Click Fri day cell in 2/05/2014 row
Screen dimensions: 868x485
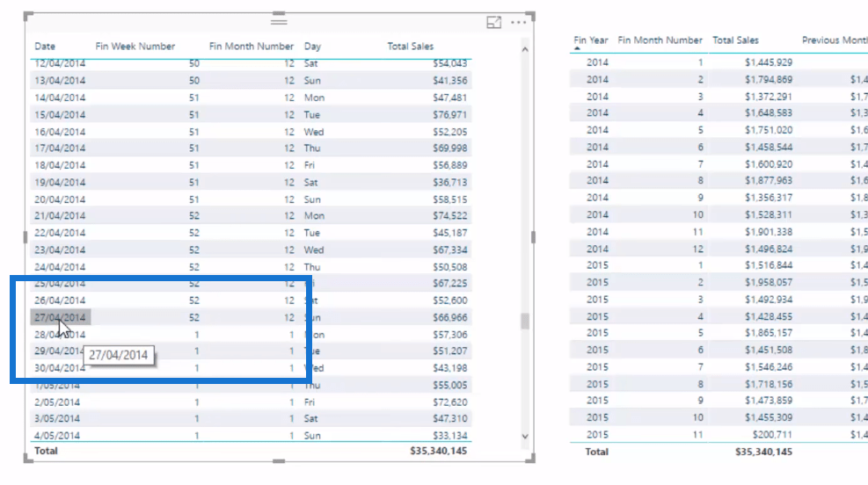click(x=309, y=402)
